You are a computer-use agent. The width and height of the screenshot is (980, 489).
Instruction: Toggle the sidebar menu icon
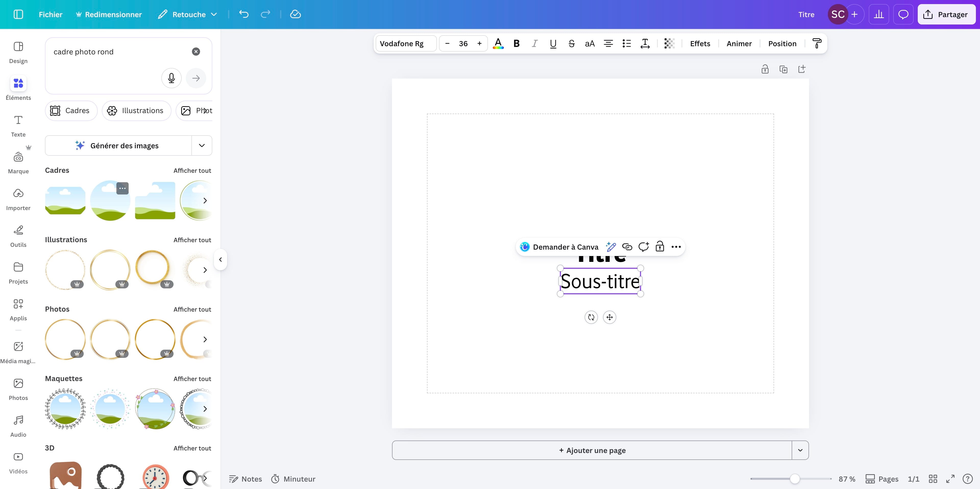[x=18, y=15]
